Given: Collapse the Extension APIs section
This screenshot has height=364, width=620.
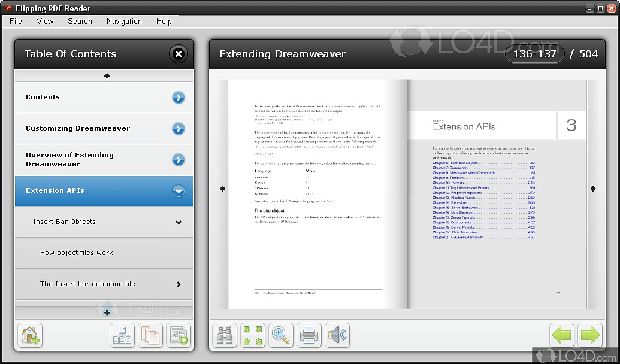Looking at the screenshot, I should [179, 190].
